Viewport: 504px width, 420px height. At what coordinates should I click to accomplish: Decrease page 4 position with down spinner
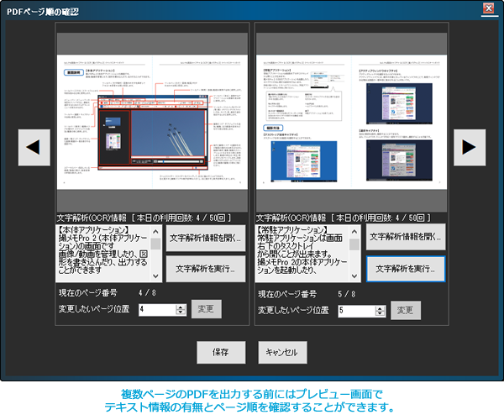click(x=181, y=312)
